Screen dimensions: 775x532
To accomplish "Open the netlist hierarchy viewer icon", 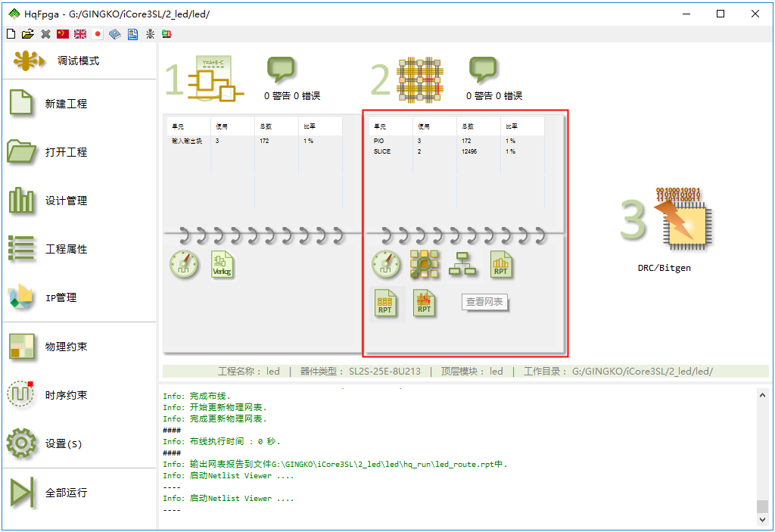I will (462, 263).
